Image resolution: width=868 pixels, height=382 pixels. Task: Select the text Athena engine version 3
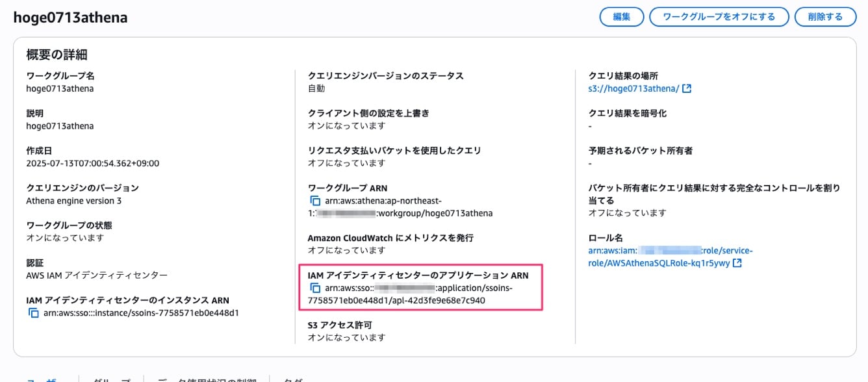pos(74,201)
